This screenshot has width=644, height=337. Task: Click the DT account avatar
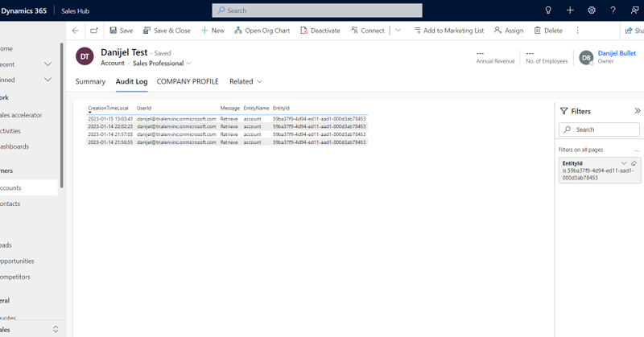(85, 56)
